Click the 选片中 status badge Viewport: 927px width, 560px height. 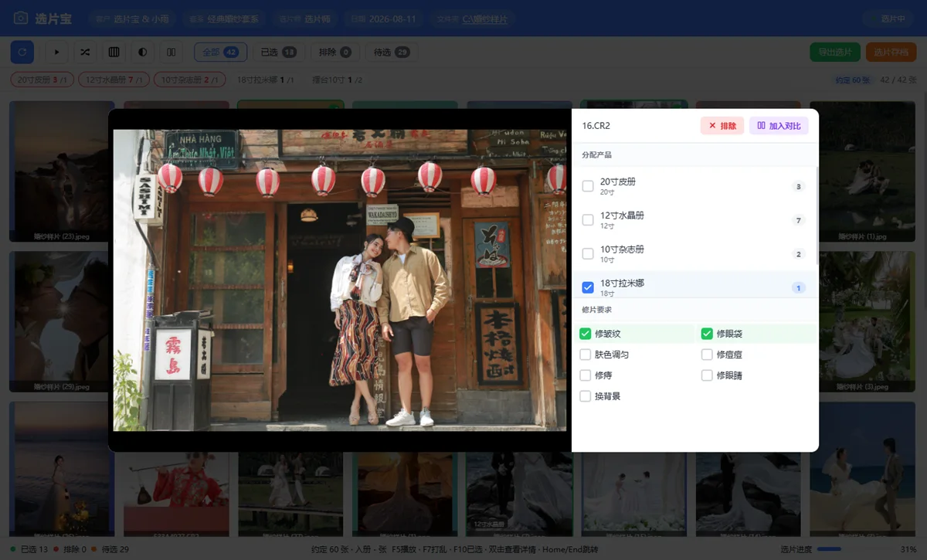click(887, 19)
